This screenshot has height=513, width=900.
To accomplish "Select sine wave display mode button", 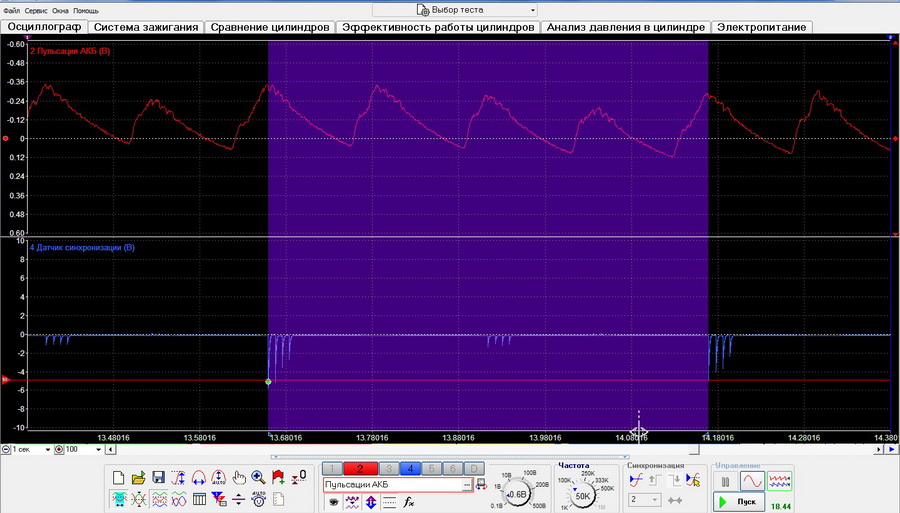I will 752,481.
